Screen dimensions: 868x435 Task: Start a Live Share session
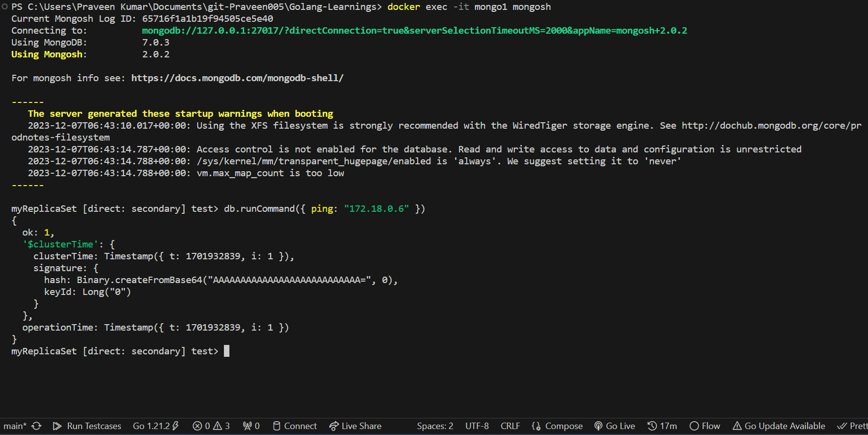point(355,426)
